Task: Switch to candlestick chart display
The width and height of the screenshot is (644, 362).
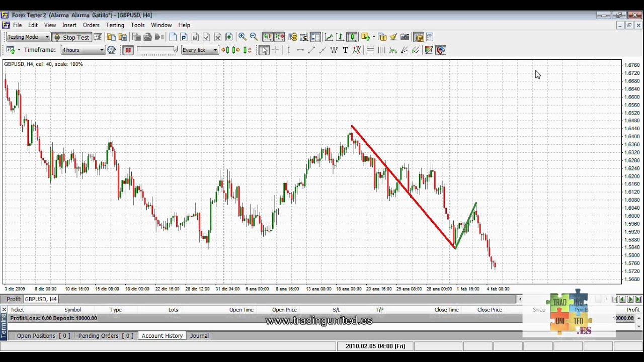Action: tap(352, 37)
